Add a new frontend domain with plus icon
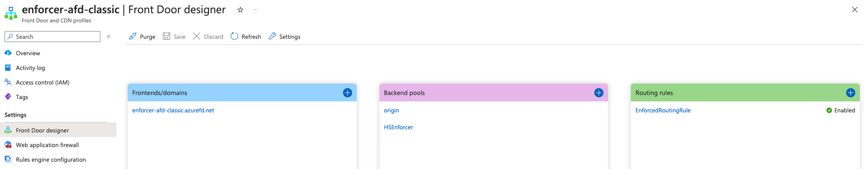 tap(347, 93)
